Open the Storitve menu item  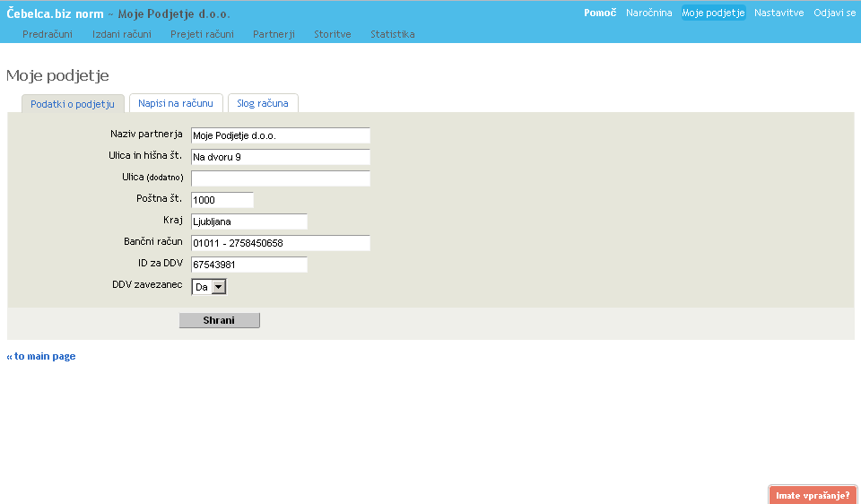pyautogui.click(x=332, y=34)
